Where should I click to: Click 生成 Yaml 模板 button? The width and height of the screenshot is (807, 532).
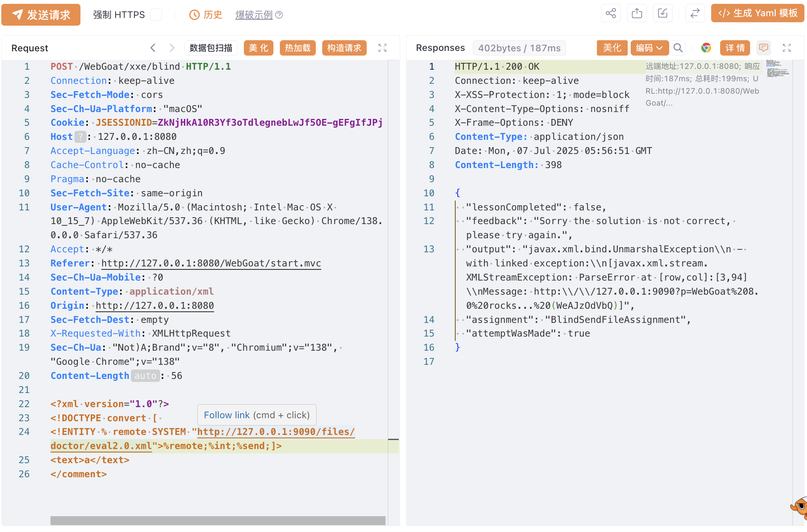(758, 13)
